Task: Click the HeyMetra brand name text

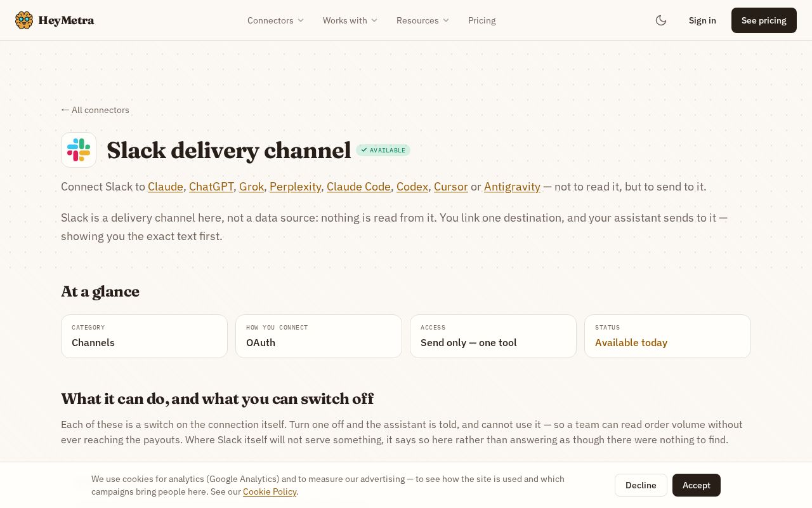Action: point(66,20)
